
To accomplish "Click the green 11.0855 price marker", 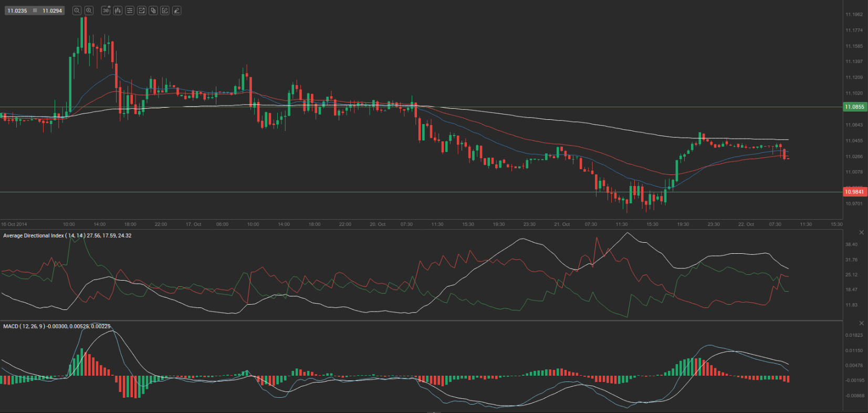I will tap(854, 107).
